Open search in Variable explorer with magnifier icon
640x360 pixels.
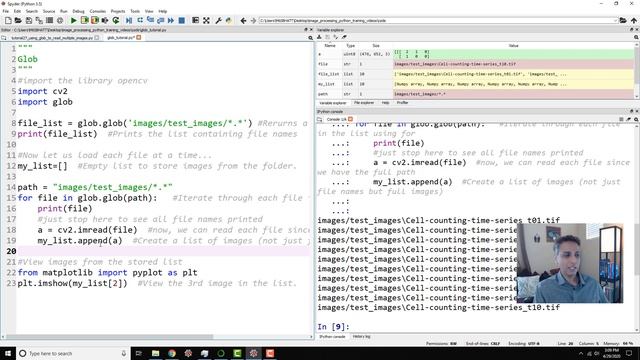(x=636, y=37)
